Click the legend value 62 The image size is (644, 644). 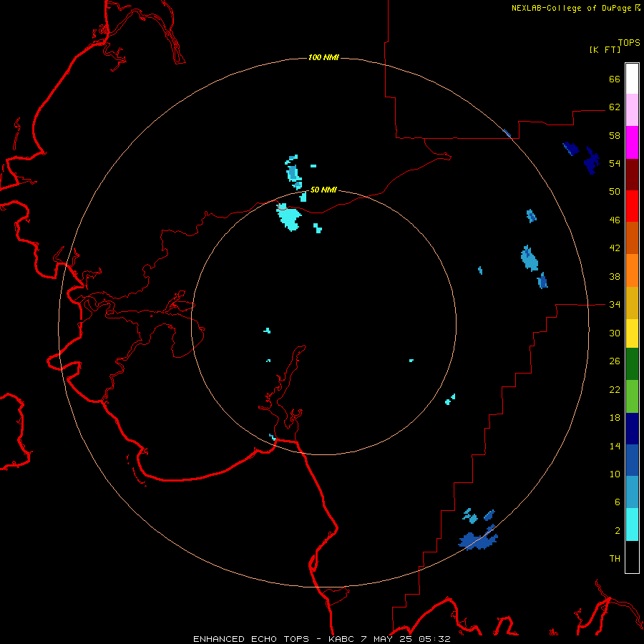coord(615,107)
